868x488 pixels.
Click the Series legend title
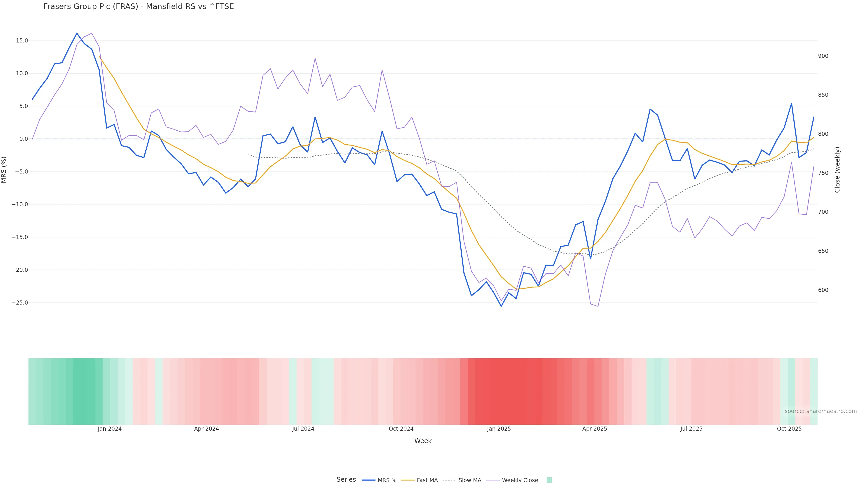346,480
